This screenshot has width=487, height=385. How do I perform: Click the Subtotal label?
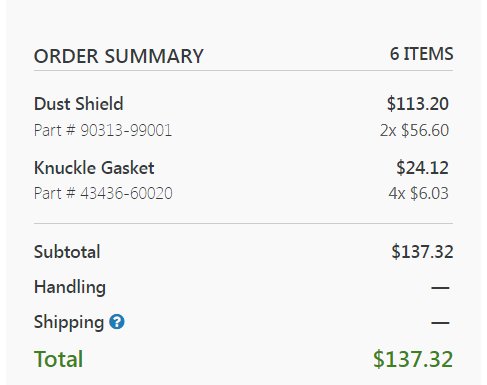pyautogui.click(x=67, y=252)
